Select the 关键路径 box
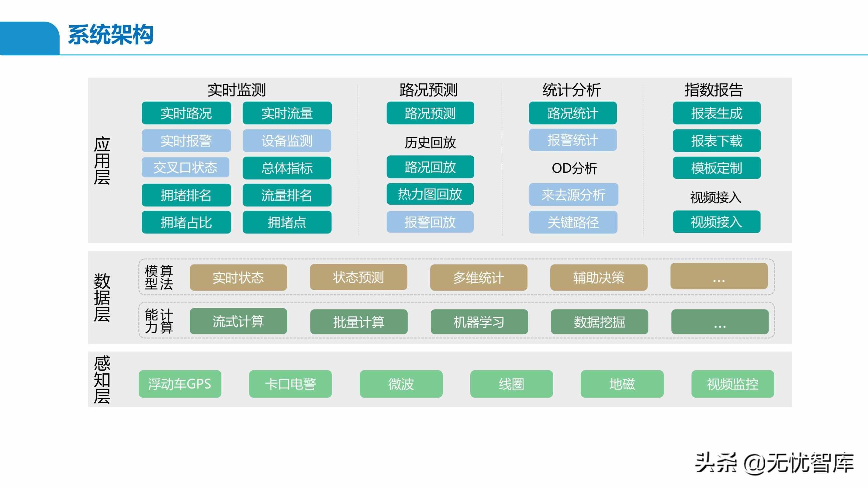This screenshot has height=488, width=868. point(573,222)
